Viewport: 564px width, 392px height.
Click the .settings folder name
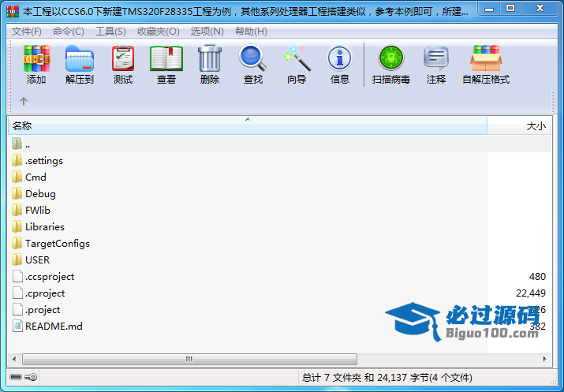point(44,161)
